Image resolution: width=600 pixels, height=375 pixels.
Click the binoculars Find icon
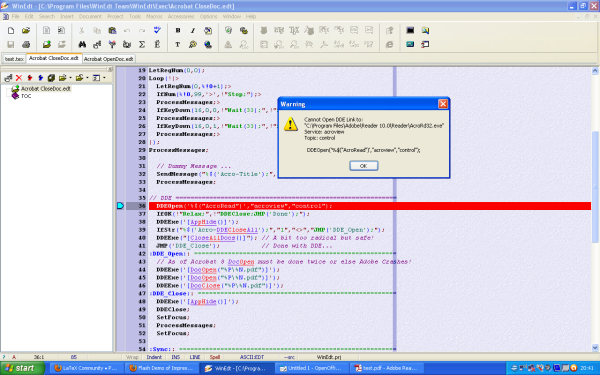coord(82,44)
